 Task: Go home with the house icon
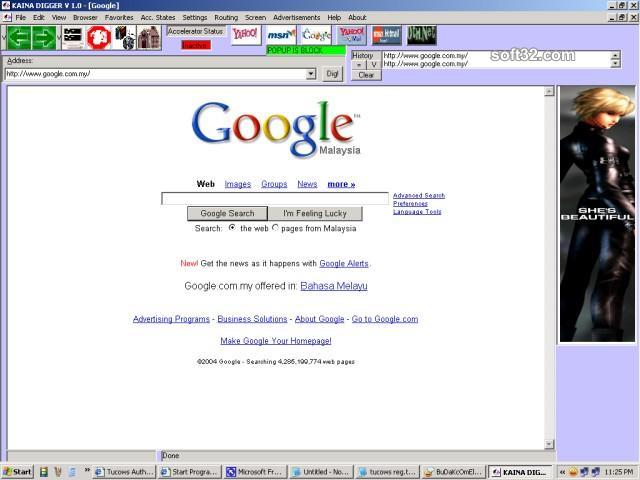(x=149, y=38)
